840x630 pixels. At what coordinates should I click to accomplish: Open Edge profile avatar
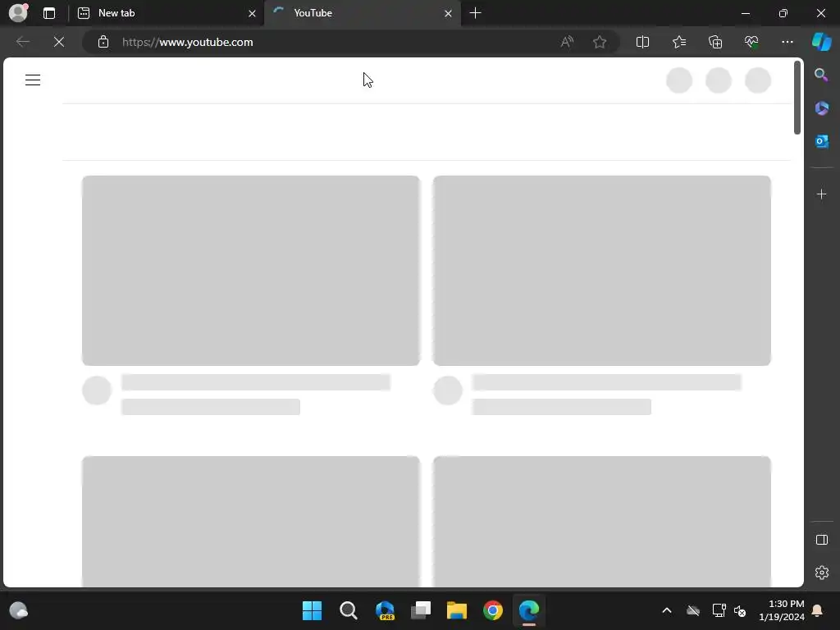pos(18,12)
